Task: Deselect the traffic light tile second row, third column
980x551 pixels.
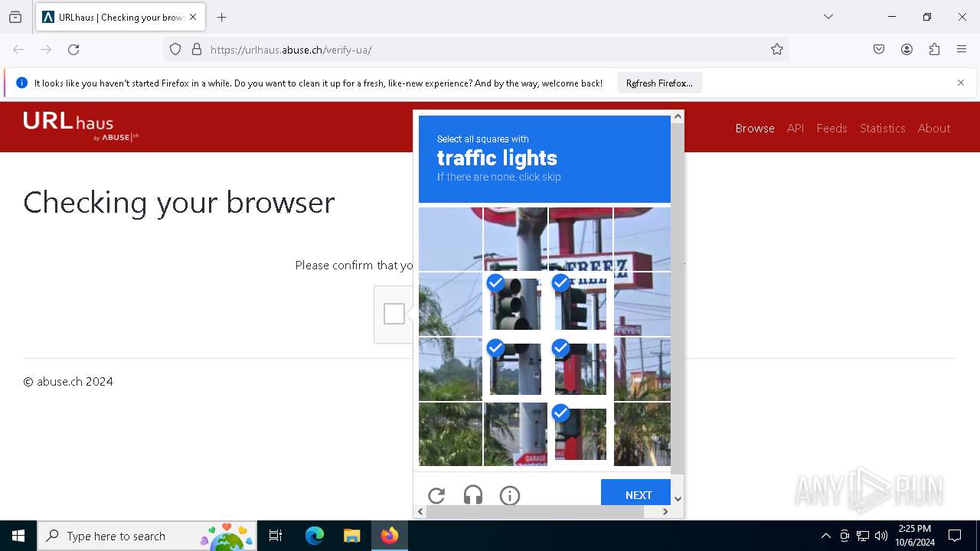Action: click(580, 304)
